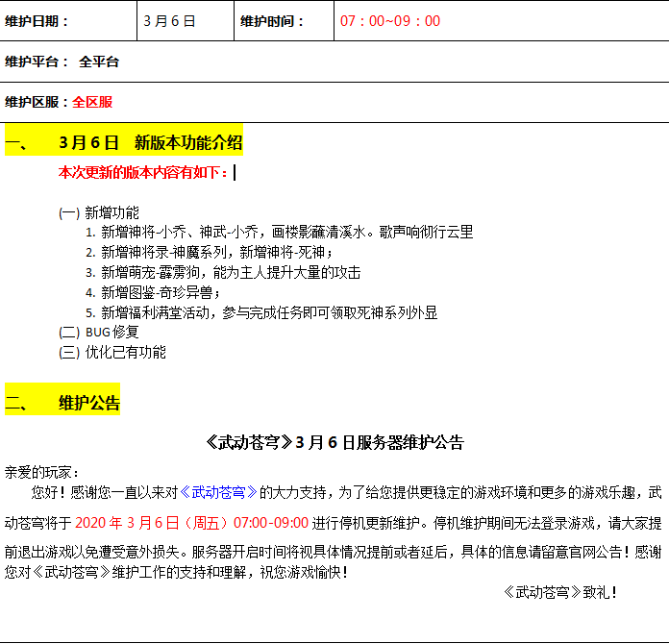Click the closing phrase 祝您游戏愉快
Image resolution: width=669 pixels, height=644 pixels.
[x=304, y=572]
